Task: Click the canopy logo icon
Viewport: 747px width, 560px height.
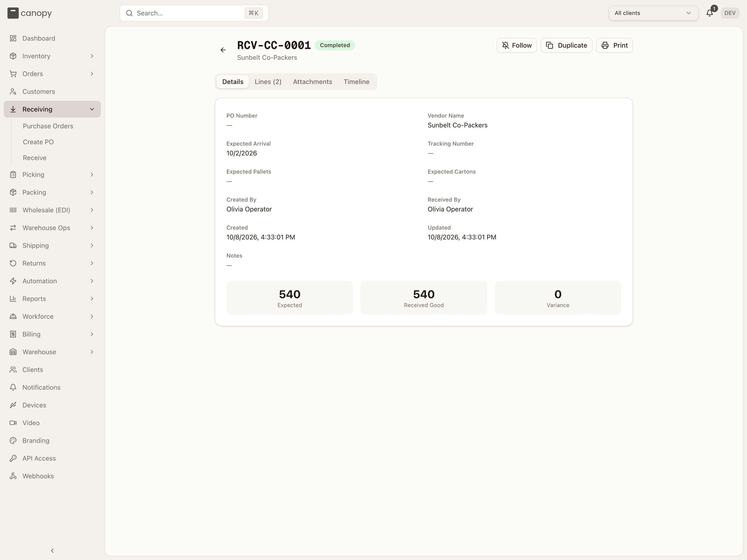Action: (x=13, y=13)
